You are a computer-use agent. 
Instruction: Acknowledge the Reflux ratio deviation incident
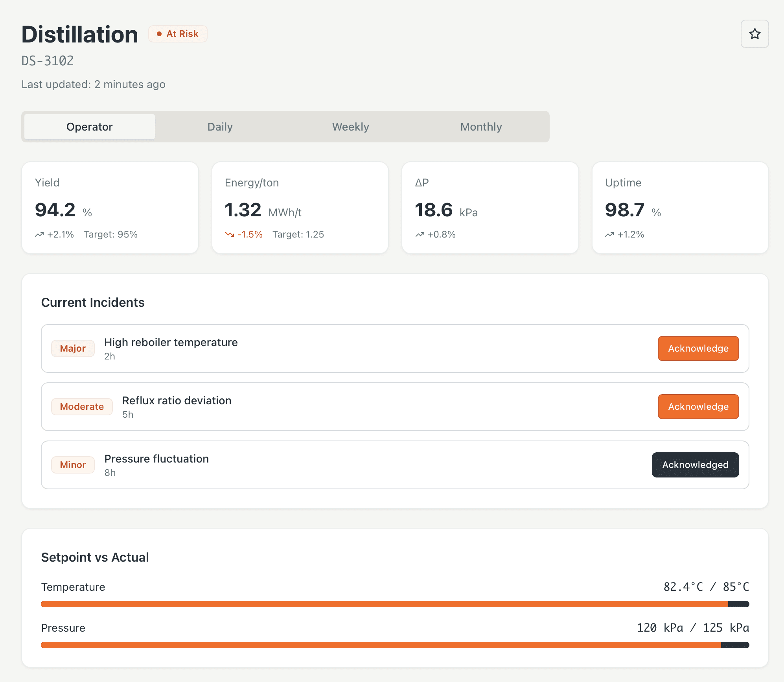[698, 407]
